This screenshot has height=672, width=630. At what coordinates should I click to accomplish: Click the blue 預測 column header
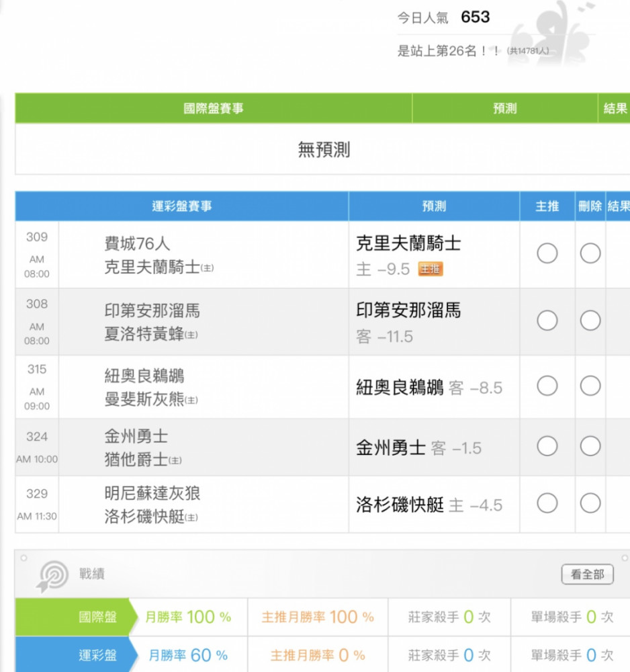434,206
